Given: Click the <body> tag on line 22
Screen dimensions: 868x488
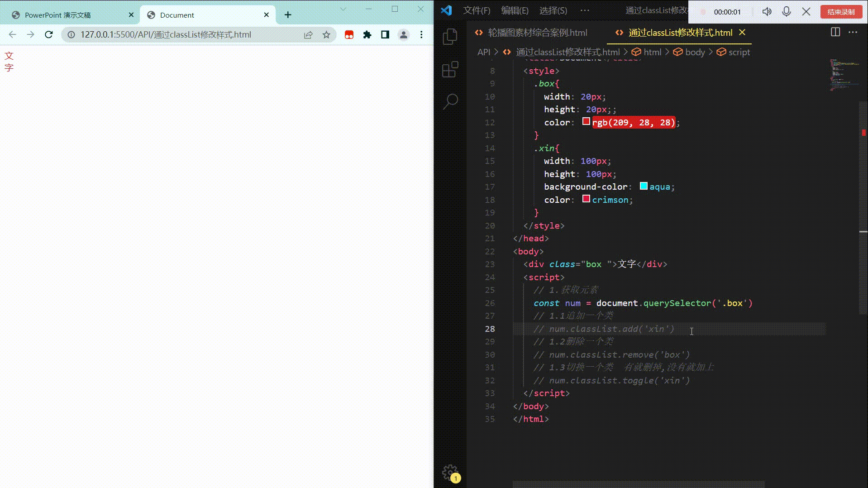Looking at the screenshot, I should pos(528,251).
